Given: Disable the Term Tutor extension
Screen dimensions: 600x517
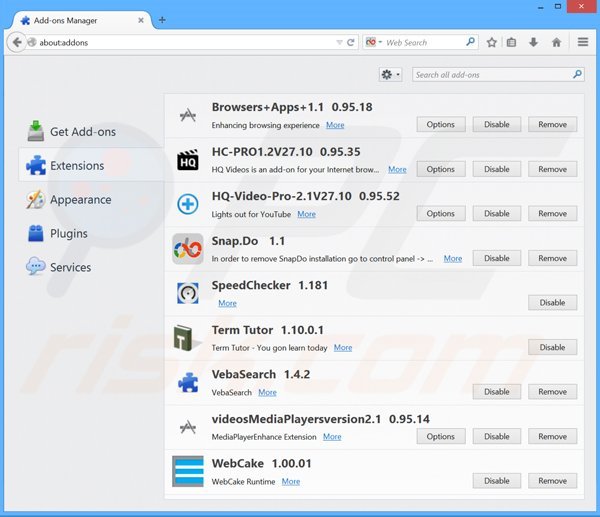Looking at the screenshot, I should tap(553, 347).
